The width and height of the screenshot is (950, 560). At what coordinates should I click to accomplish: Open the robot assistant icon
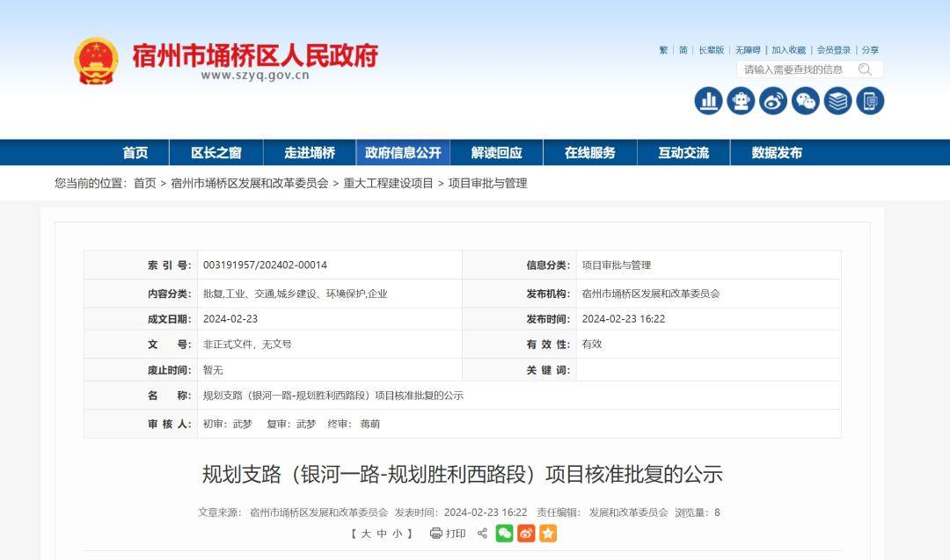click(741, 100)
